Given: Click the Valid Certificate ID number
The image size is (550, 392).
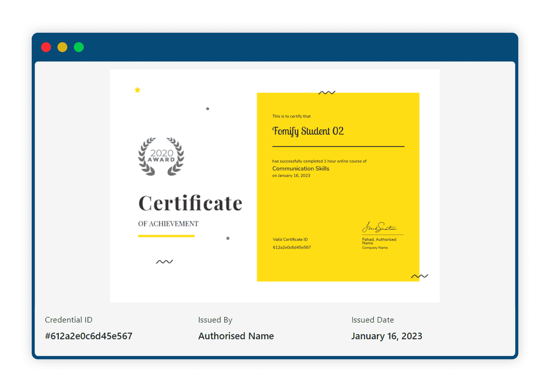Looking at the screenshot, I should tap(292, 247).
